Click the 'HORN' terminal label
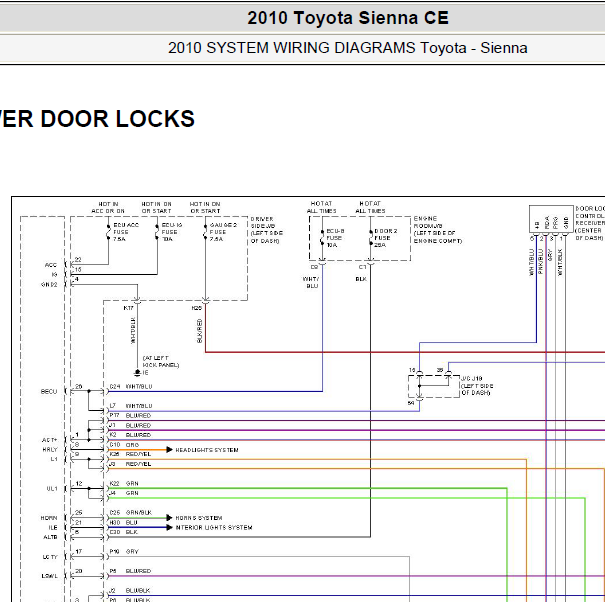The height and width of the screenshot is (602, 605). pos(49,518)
